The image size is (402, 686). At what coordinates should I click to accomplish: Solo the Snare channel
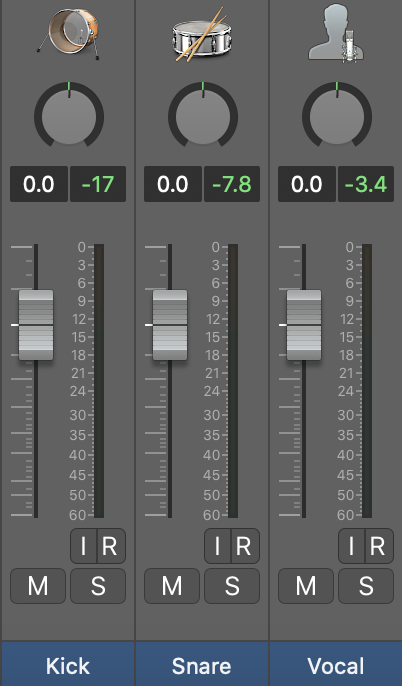pos(232,586)
